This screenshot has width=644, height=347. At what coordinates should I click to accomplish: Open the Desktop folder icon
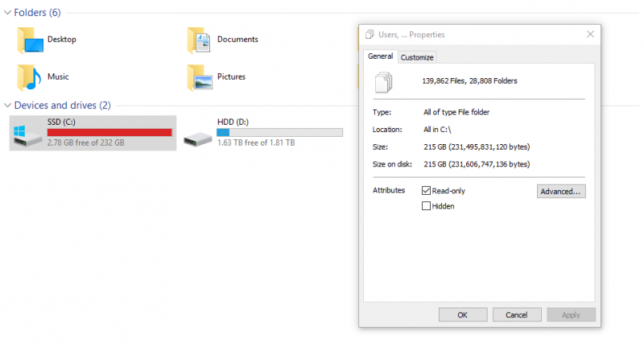click(x=31, y=39)
